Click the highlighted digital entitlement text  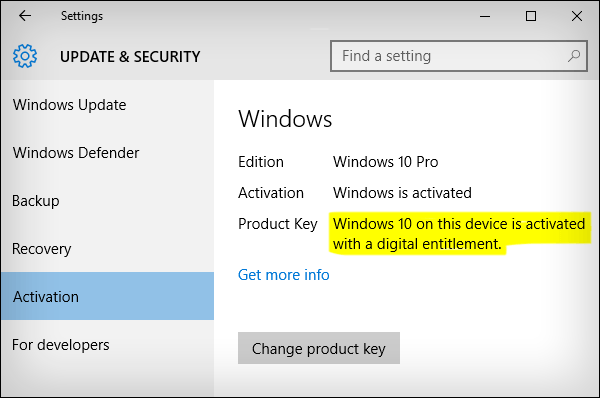[459, 233]
